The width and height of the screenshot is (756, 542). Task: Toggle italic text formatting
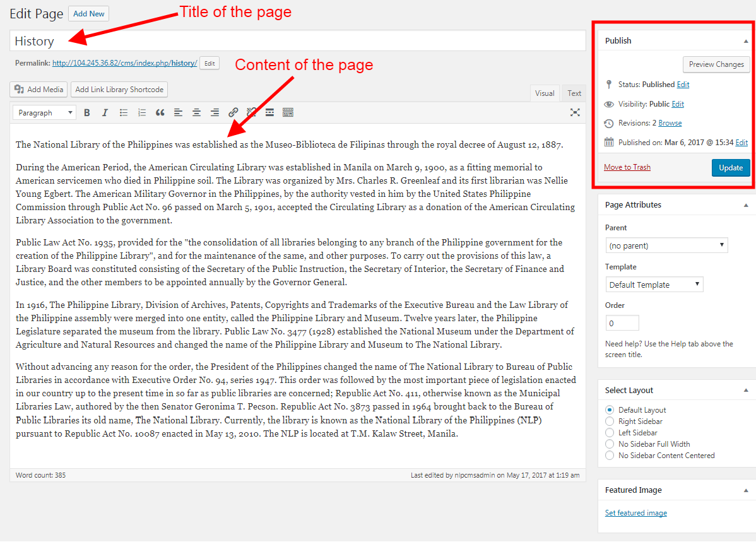pos(105,113)
